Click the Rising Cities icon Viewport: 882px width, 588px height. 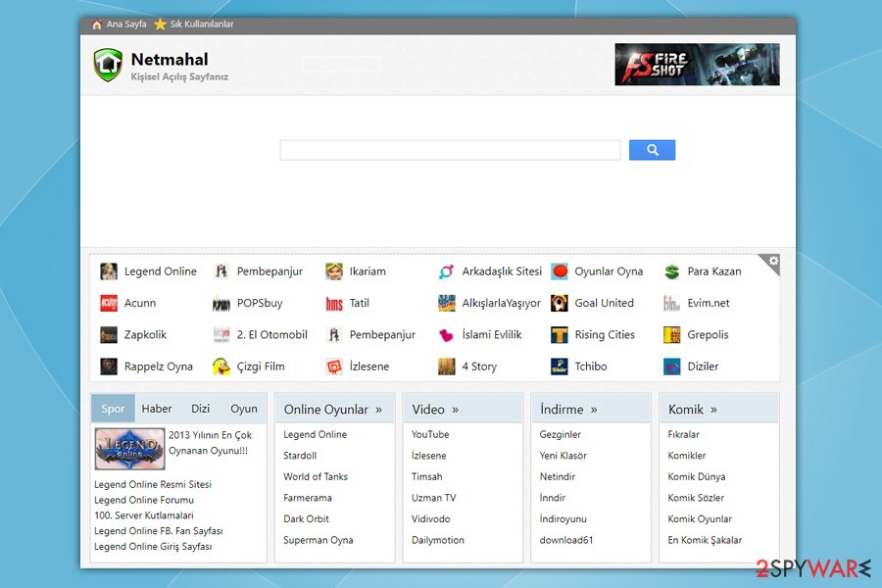(x=560, y=335)
